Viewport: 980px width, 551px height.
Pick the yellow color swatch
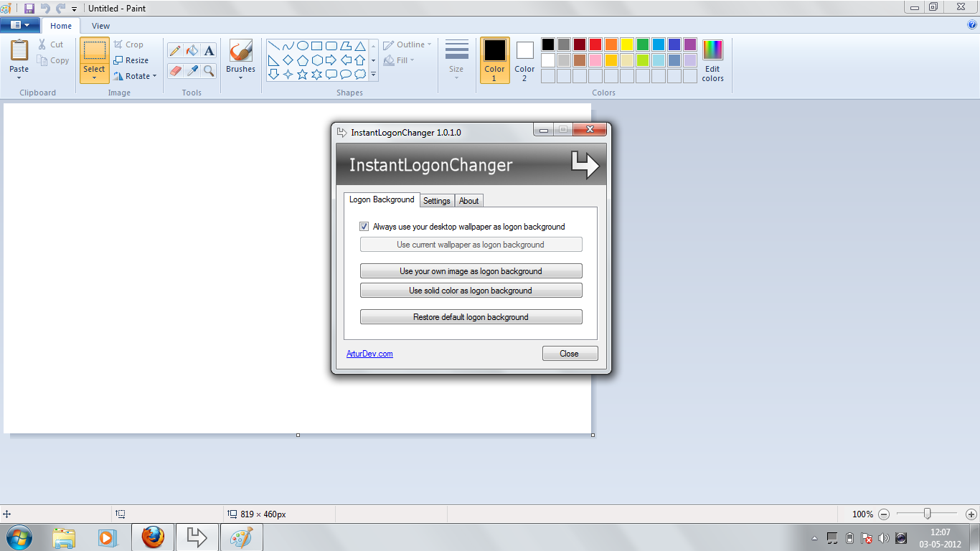626,44
